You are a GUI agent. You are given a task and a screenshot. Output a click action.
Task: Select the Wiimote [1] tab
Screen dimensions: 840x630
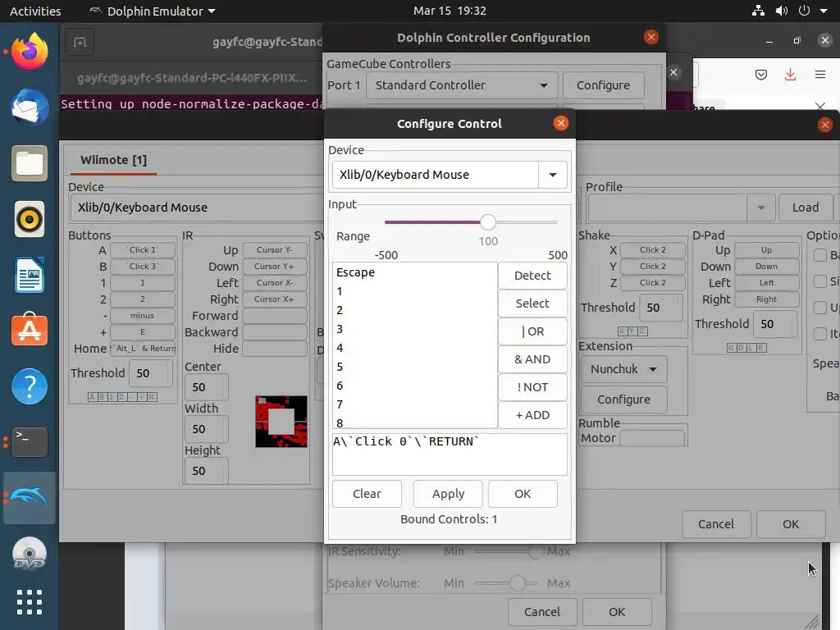pyautogui.click(x=113, y=160)
